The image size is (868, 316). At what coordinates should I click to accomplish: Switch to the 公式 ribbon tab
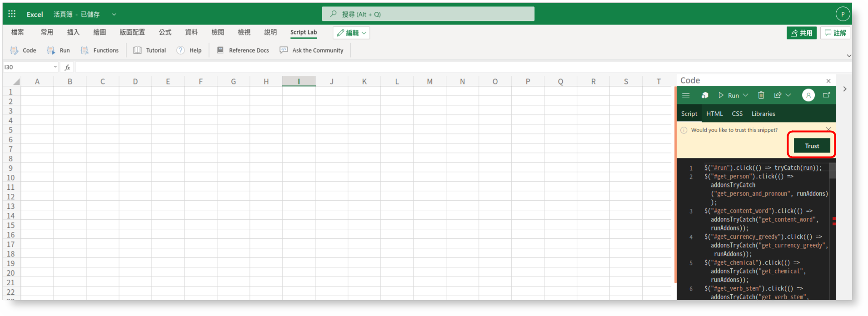pyautogui.click(x=165, y=32)
